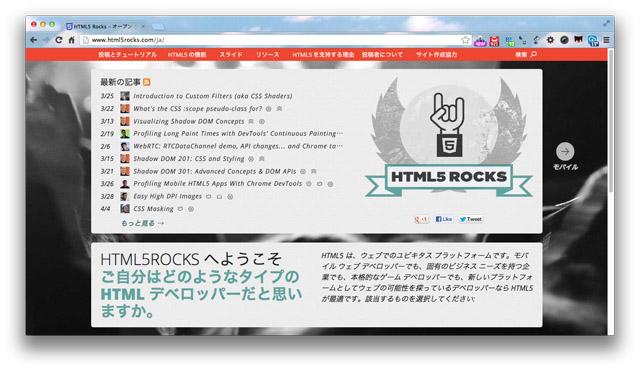640x371 pixels.
Task: Click the dark round gauge extension icon
Action: coord(564,40)
